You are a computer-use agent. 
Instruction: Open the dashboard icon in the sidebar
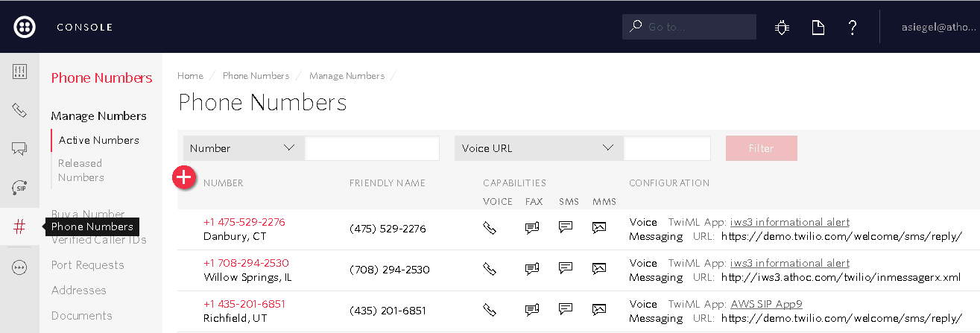click(x=20, y=72)
